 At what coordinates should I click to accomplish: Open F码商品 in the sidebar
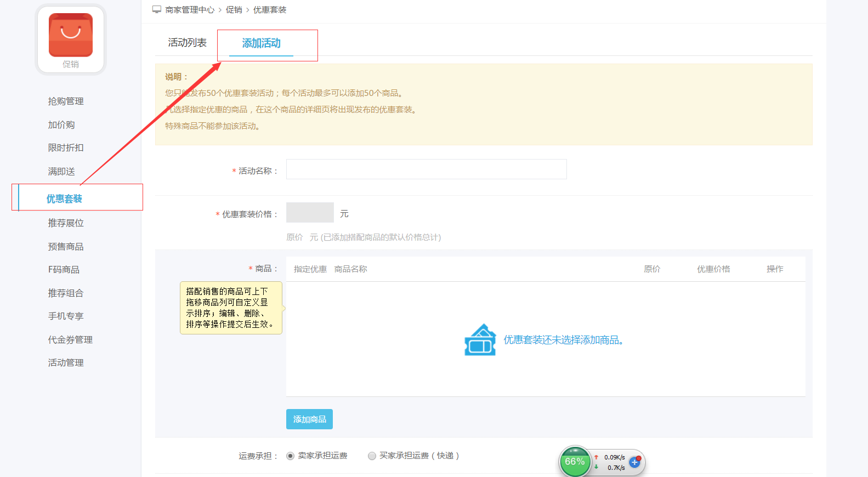[x=64, y=270]
